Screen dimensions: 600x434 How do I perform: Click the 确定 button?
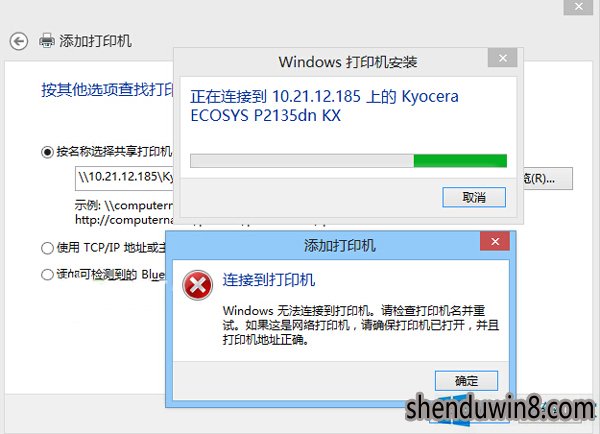click(466, 381)
